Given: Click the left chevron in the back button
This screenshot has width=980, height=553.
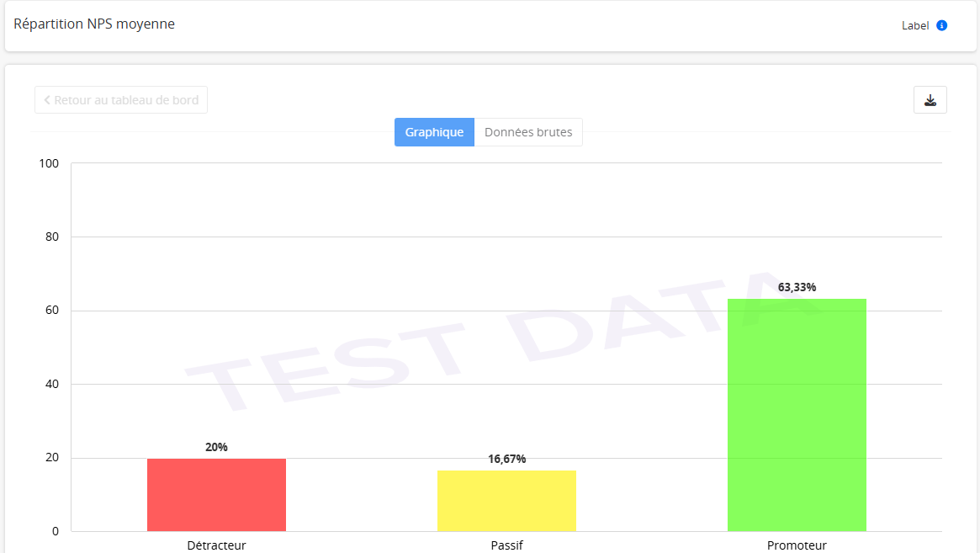Looking at the screenshot, I should point(46,99).
